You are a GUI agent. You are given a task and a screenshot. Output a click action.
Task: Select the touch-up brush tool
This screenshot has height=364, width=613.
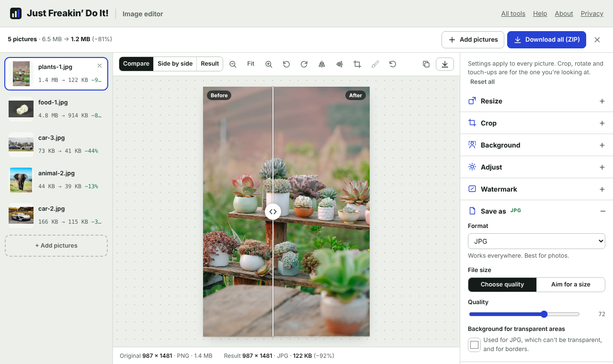coord(375,64)
